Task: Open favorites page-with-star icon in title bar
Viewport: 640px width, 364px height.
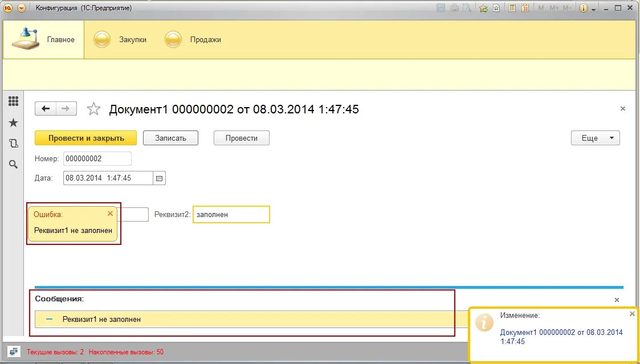Action: [x=496, y=8]
